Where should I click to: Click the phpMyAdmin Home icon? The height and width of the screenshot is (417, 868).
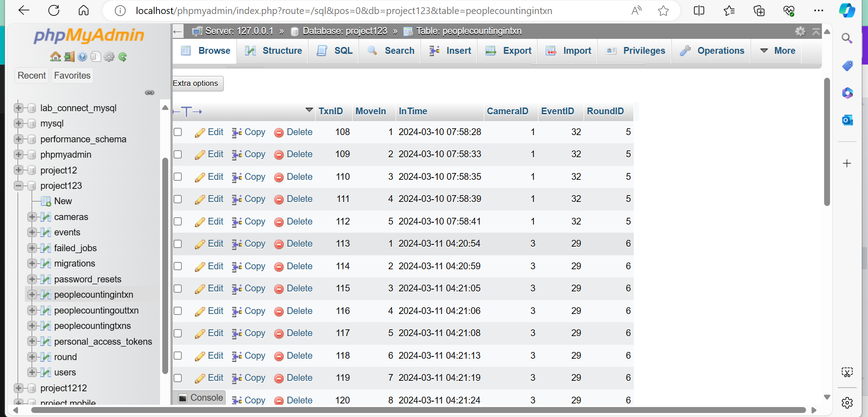(55, 56)
